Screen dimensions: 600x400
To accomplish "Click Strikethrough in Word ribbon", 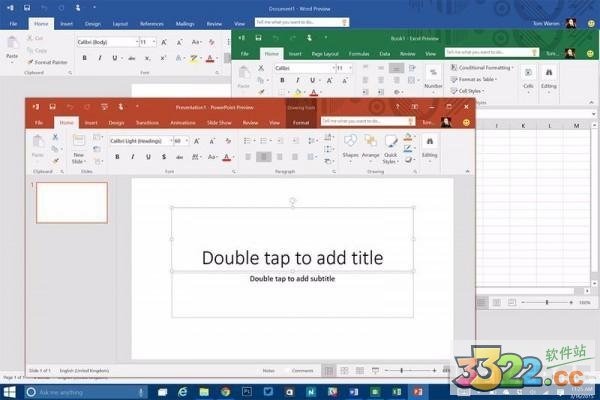I will pyautogui.click(x=132, y=58).
